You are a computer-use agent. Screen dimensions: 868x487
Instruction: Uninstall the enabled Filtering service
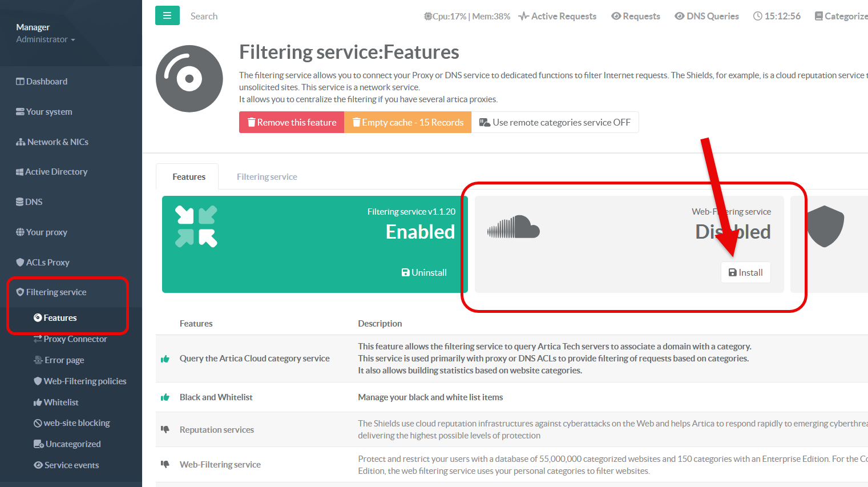click(x=424, y=272)
